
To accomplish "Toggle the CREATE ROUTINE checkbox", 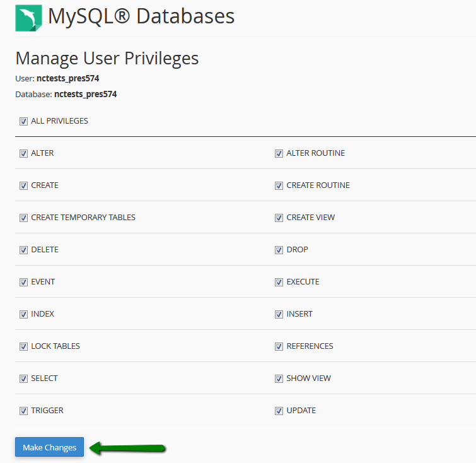I will (279, 186).
